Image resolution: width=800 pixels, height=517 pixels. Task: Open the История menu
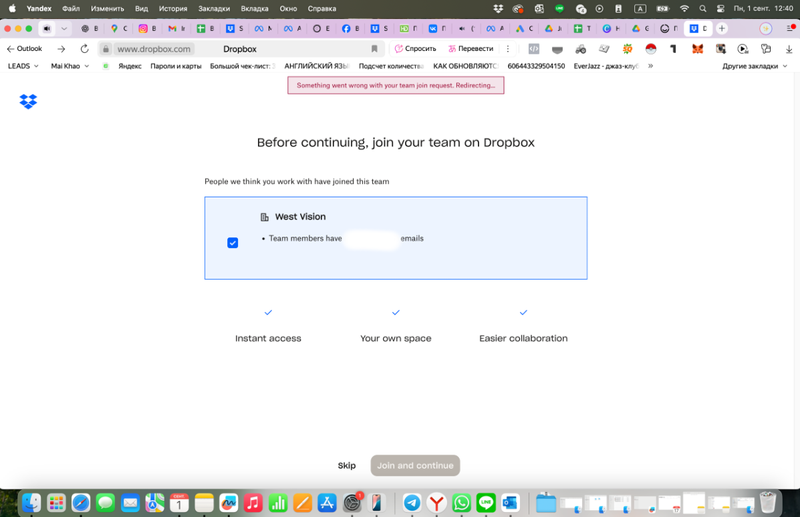pyautogui.click(x=172, y=9)
